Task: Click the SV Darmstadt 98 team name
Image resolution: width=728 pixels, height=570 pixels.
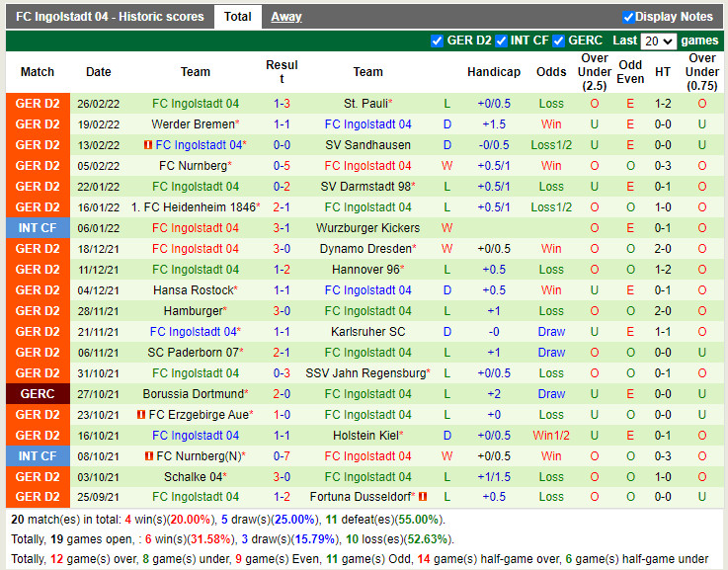Action: (365, 186)
